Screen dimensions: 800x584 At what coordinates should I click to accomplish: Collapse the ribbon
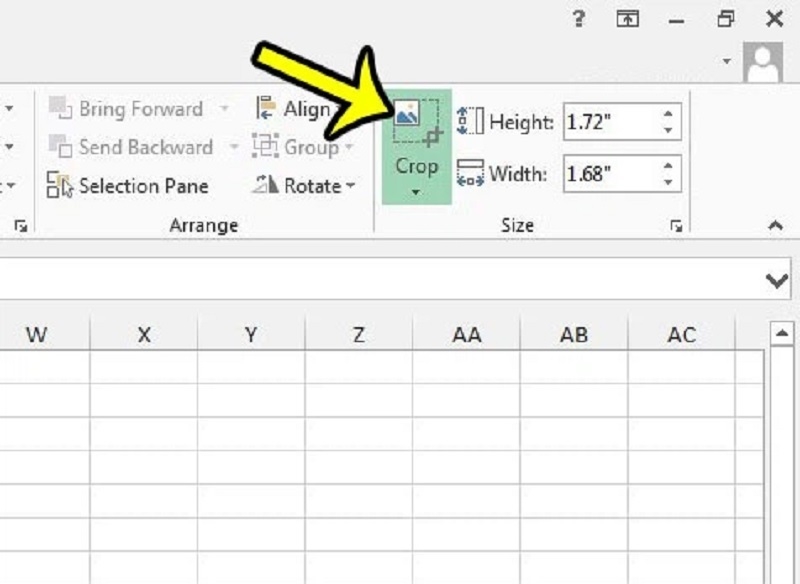click(776, 227)
